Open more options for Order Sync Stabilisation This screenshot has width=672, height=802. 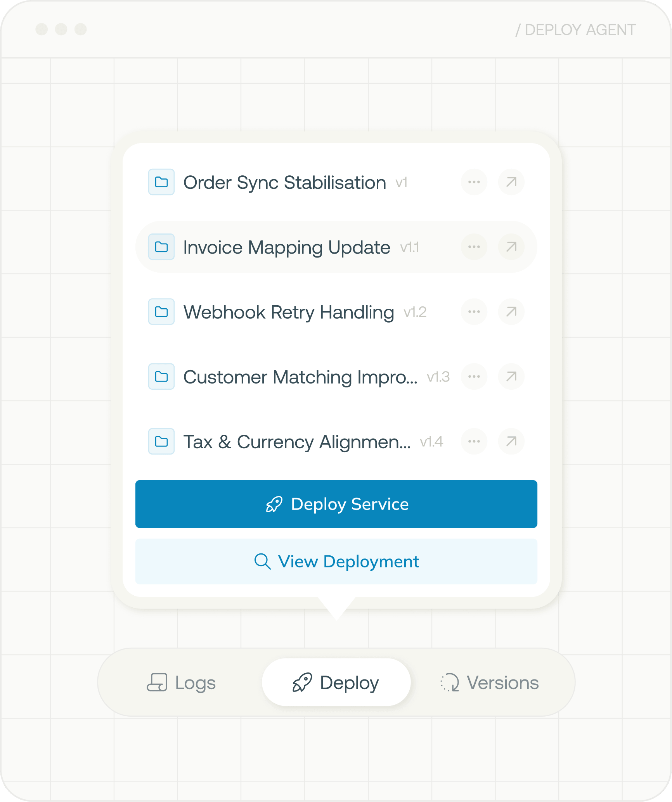(474, 182)
